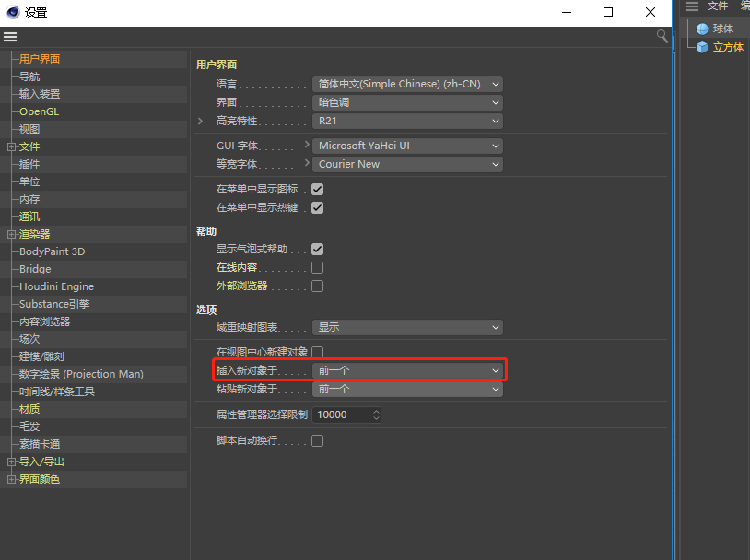Toggle show icons in menu checkbox
The image size is (750, 560).
point(317,190)
